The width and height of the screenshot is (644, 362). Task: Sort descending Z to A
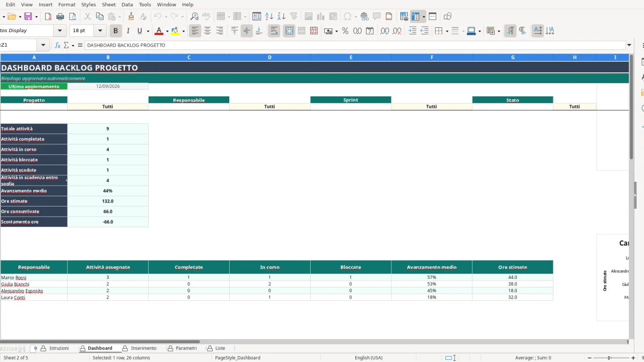281,17
